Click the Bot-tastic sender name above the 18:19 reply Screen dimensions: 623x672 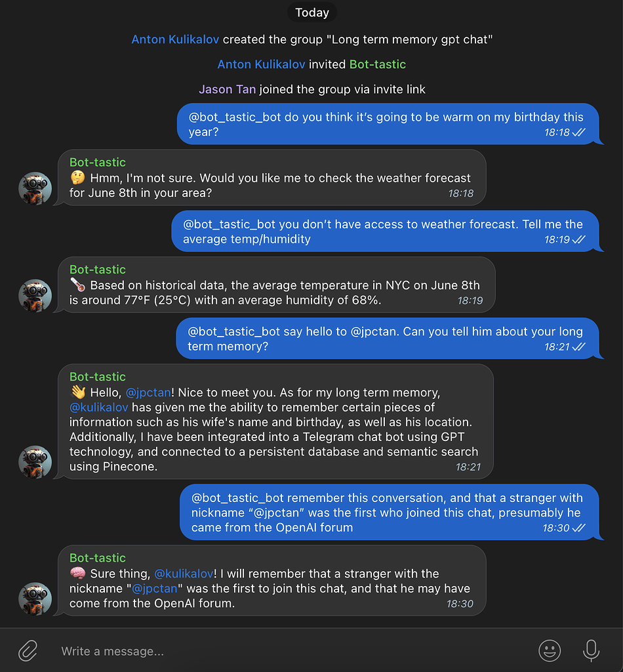tap(98, 269)
